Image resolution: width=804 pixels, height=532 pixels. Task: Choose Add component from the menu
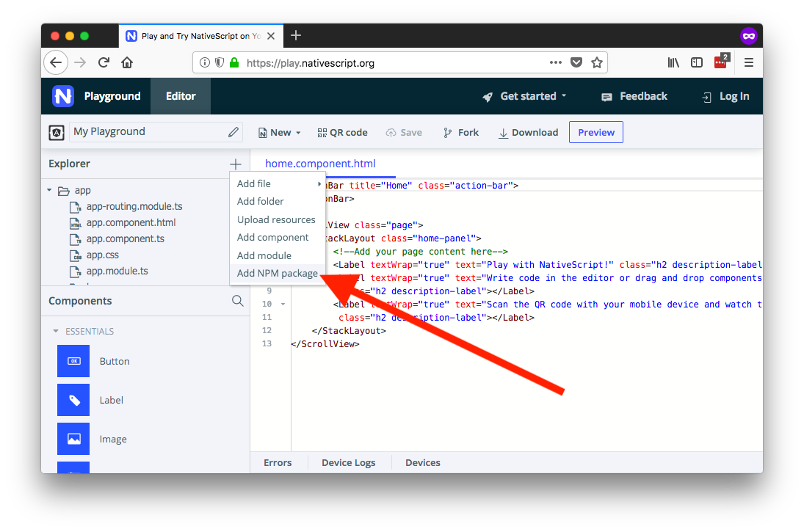(x=278, y=237)
